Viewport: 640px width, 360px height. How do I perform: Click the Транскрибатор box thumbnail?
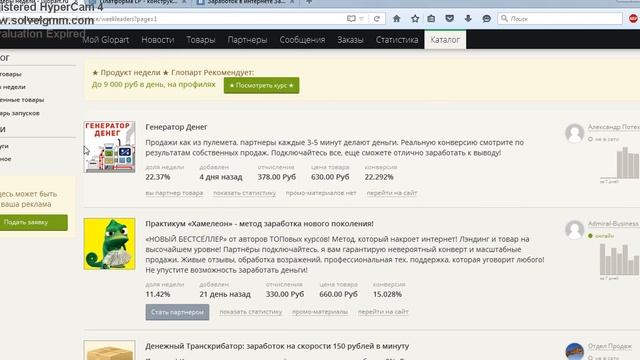(x=109, y=350)
